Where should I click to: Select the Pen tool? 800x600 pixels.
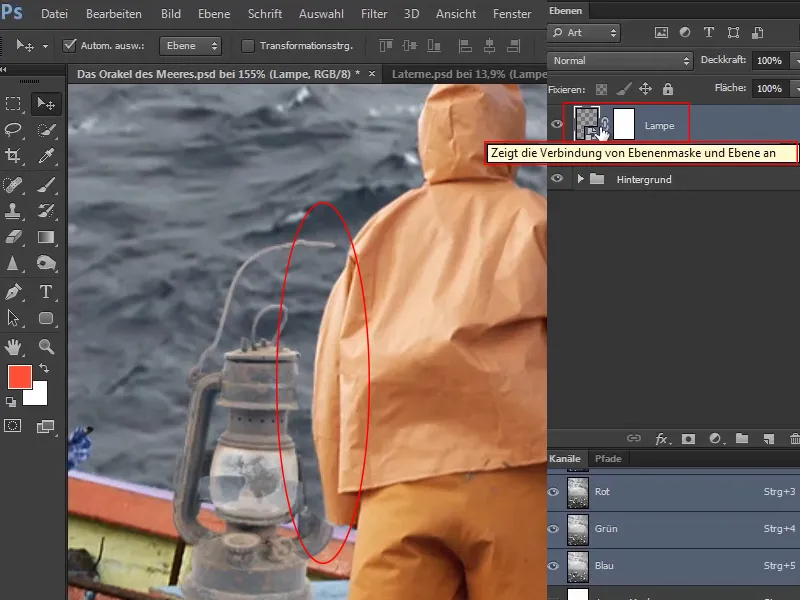point(13,292)
